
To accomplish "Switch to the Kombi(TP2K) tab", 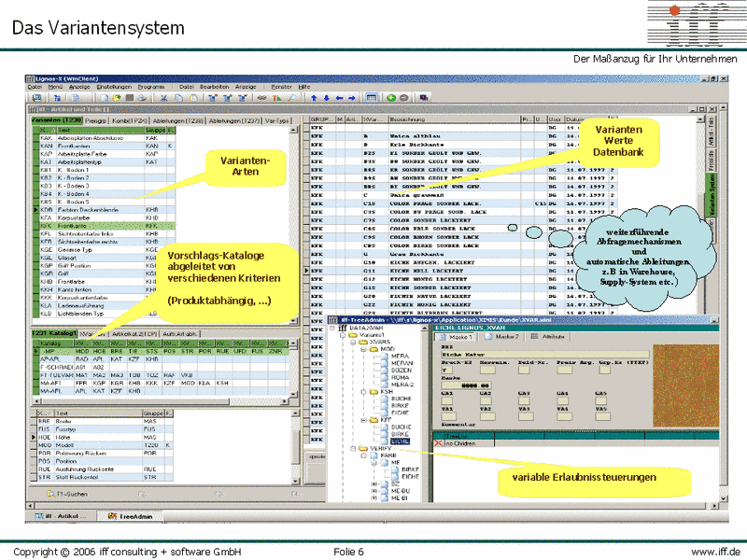I will pyautogui.click(x=130, y=121).
